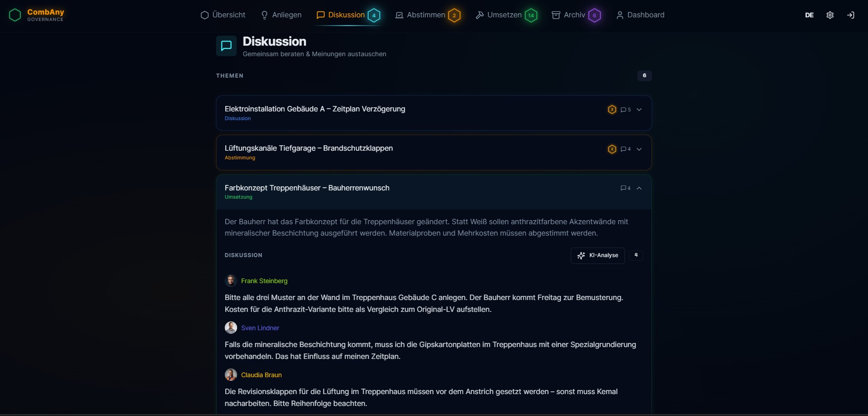The width and height of the screenshot is (868, 416).
Task: Collapse the Farbkonzept topic chevron
Action: [639, 188]
